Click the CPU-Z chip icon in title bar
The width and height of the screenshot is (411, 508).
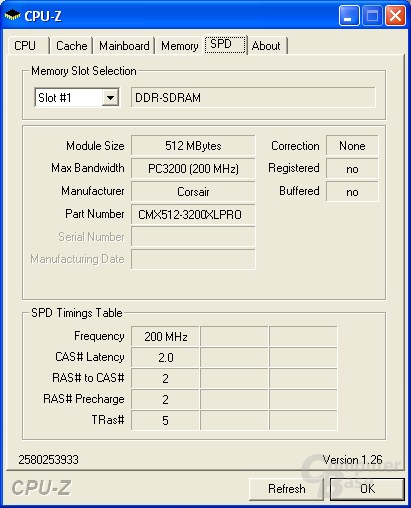13,15
